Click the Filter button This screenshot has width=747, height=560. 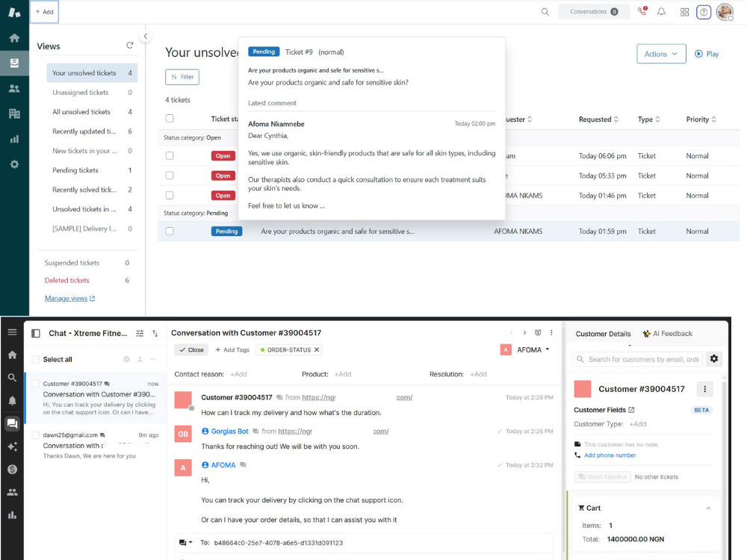tap(182, 77)
